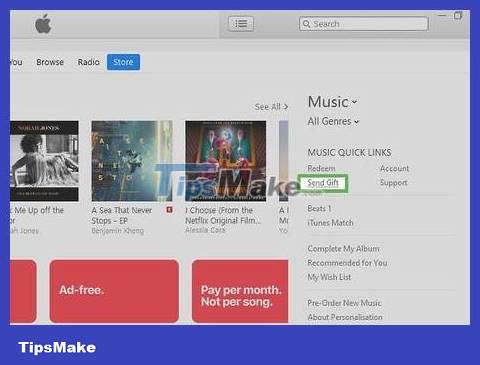Restore the iTunes window size
The width and height of the screenshot is (480, 365).
point(458,16)
